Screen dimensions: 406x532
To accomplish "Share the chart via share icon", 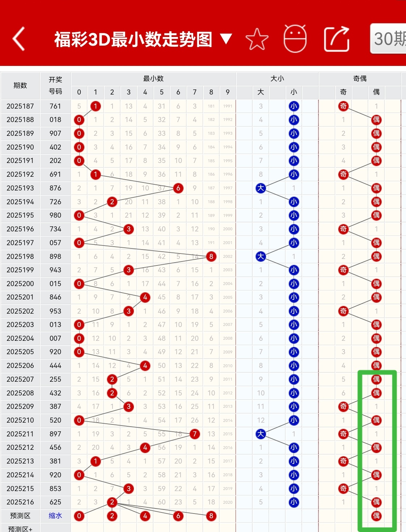I will (x=337, y=39).
